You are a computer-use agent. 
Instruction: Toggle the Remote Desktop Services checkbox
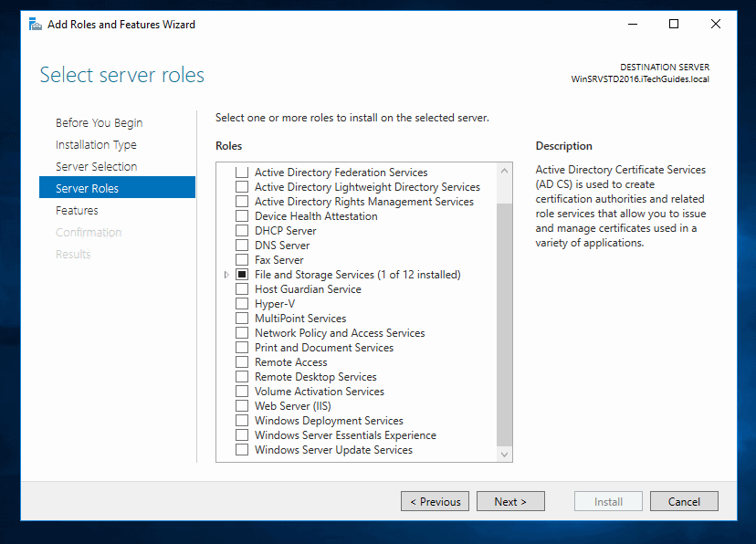[242, 377]
